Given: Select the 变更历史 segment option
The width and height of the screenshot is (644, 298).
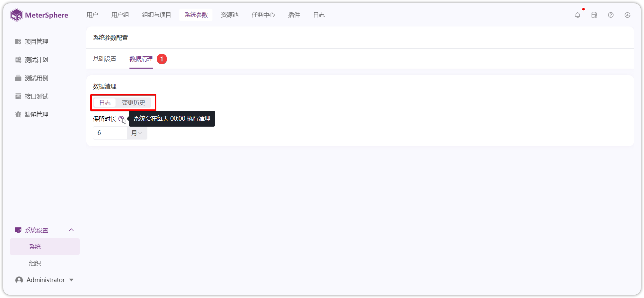Looking at the screenshot, I should [133, 102].
